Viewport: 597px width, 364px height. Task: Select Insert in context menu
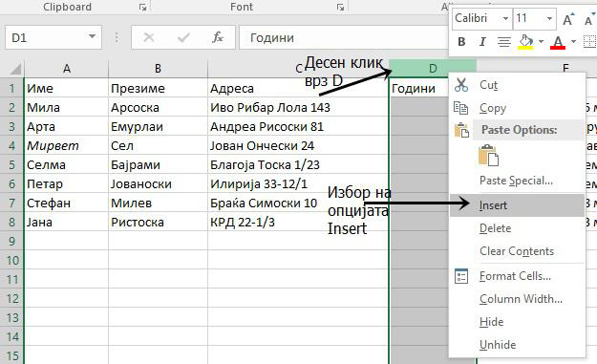[x=517, y=205]
